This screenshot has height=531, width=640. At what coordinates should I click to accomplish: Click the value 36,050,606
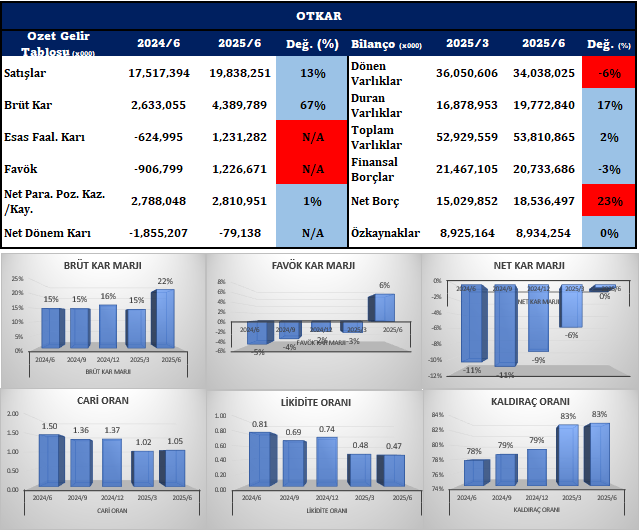click(467, 73)
